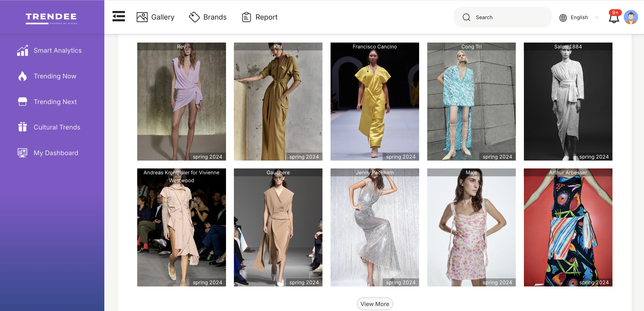Click the Gallery picture icon
This screenshot has width=644, height=311.
[142, 17]
